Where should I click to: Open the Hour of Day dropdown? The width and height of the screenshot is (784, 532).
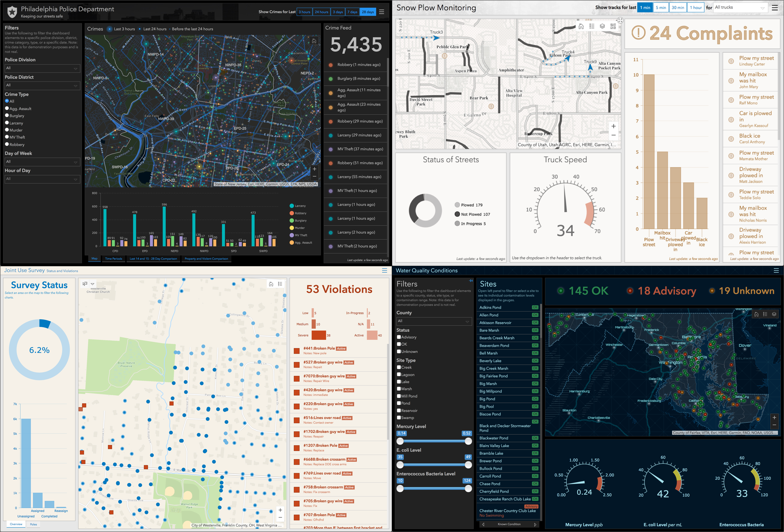pos(42,179)
